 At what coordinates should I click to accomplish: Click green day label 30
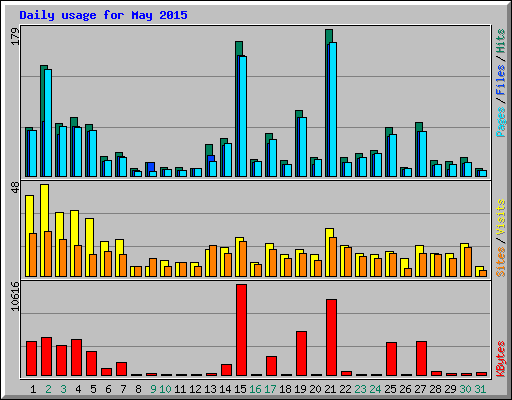[x=465, y=389]
